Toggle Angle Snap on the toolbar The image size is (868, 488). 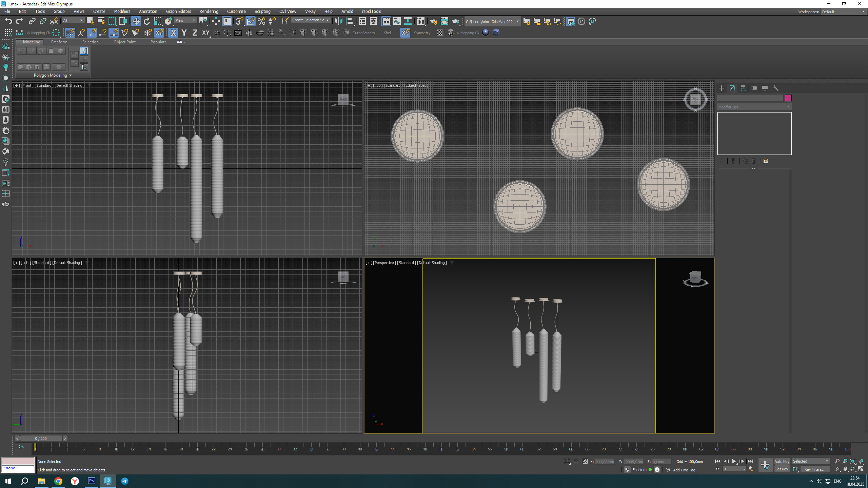click(x=250, y=21)
